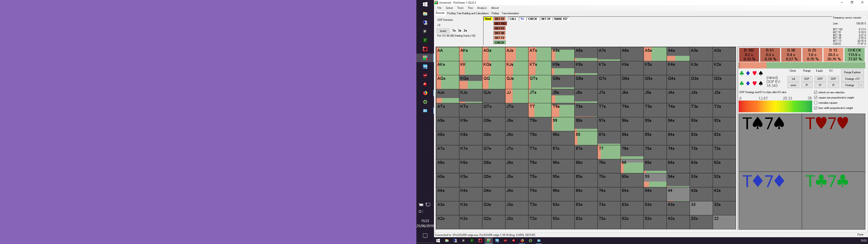
Task: Switch to the Tree information tab
Action: click(x=510, y=14)
